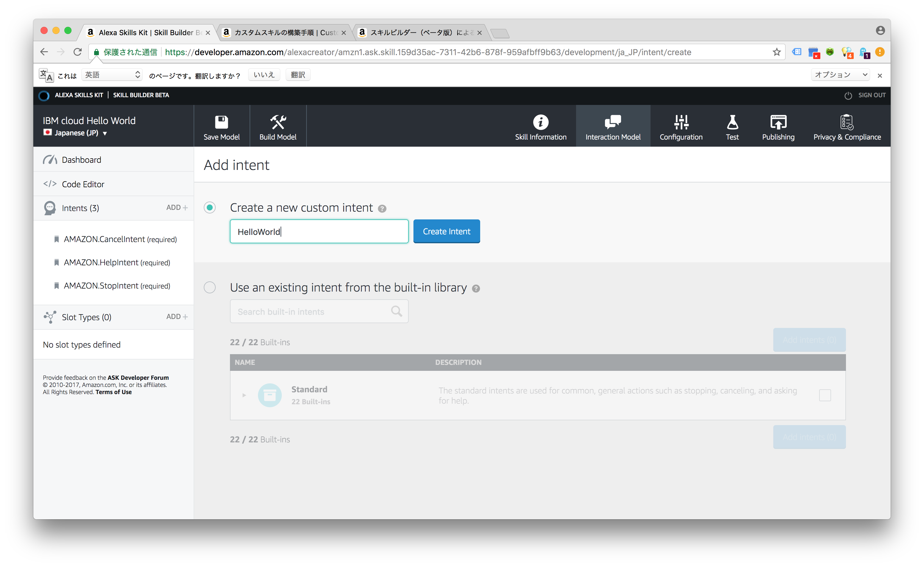Select Use an existing built-in intent radio

click(x=210, y=287)
